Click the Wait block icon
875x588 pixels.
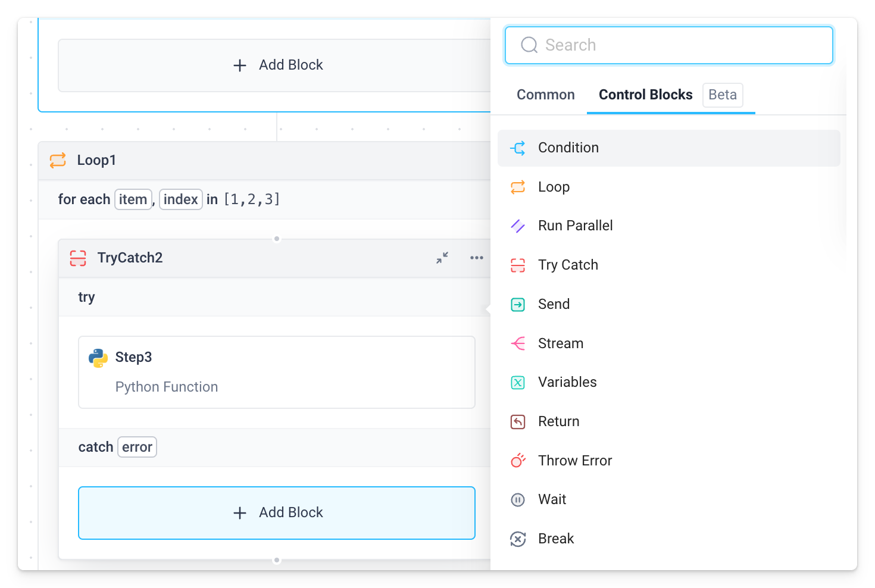pyautogui.click(x=518, y=500)
